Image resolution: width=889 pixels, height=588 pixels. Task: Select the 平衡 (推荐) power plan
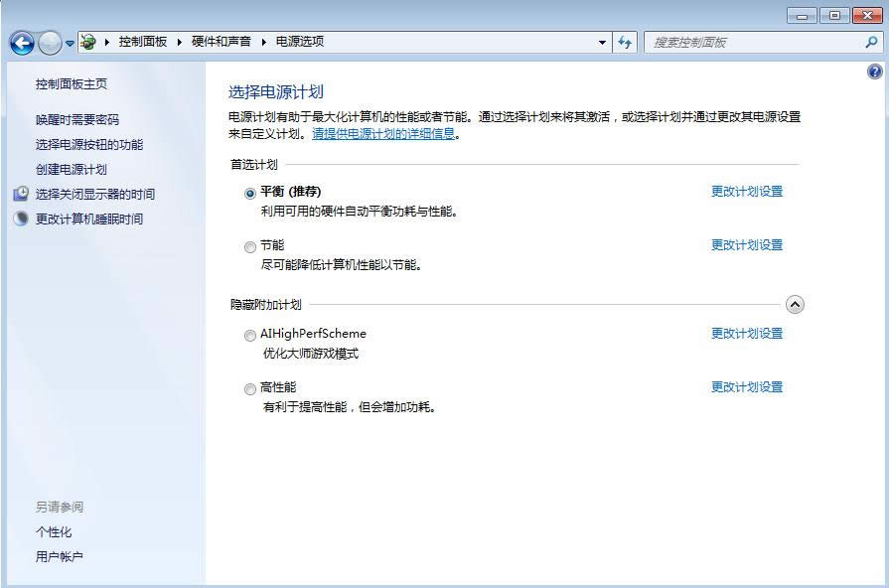click(249, 193)
